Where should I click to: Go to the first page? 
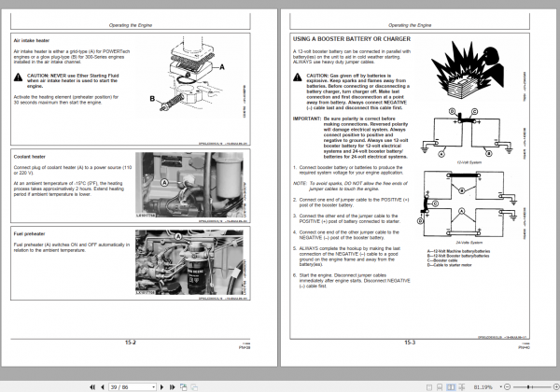92,387
